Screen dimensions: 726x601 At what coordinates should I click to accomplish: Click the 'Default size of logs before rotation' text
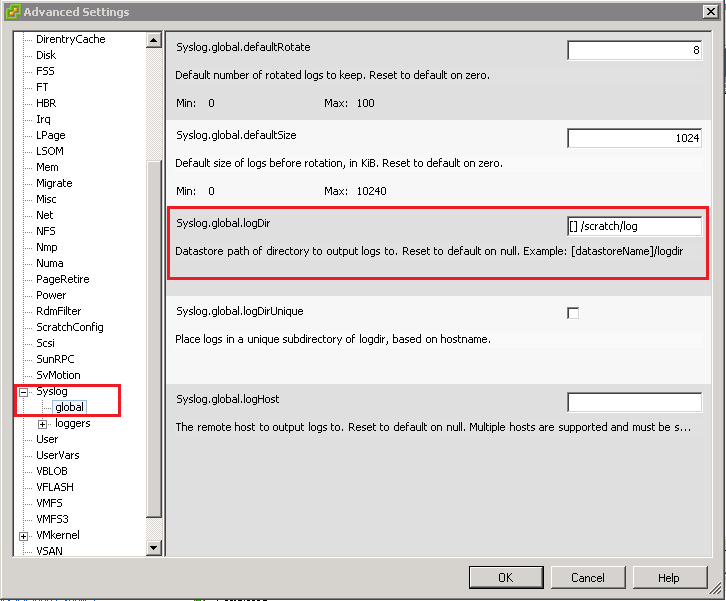point(339,163)
